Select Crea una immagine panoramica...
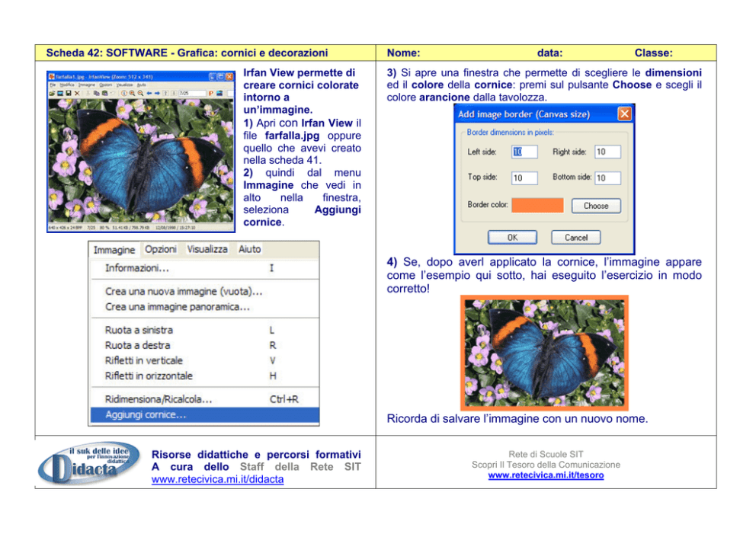This screenshot has width=756, height=534. (x=205, y=307)
